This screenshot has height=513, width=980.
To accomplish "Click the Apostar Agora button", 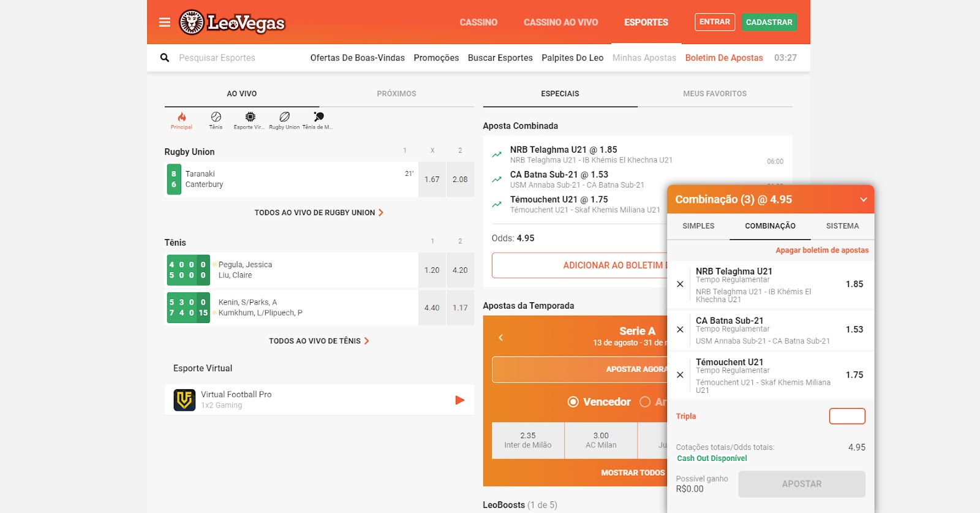I will pos(580,370).
